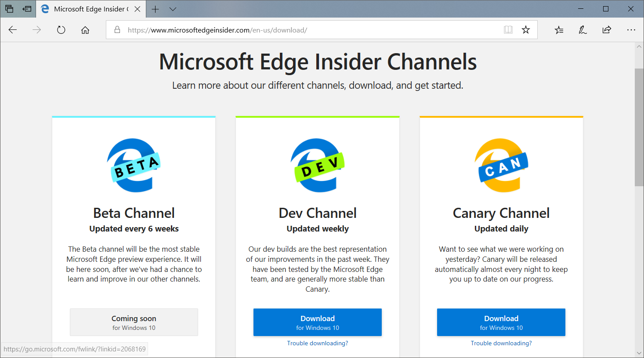Open the Favorites hub
The width and height of the screenshot is (644, 358).
[559, 30]
